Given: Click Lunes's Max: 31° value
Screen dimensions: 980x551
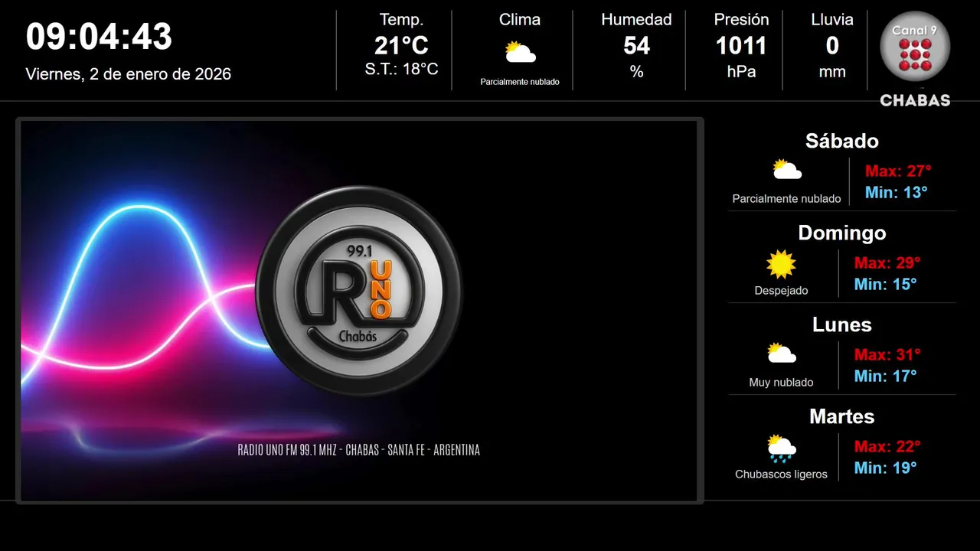Looking at the screenshot, I should 887,354.
